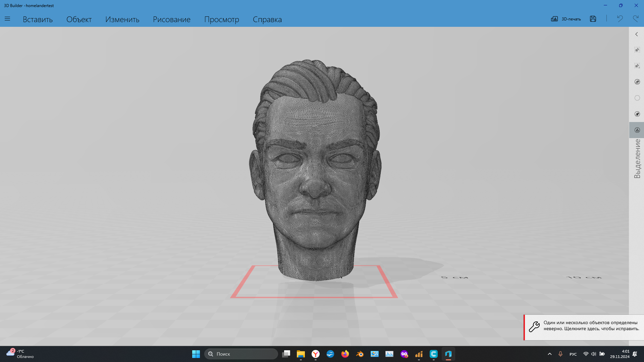The image size is (644, 362).
Task: Click the wrench icon in repair notification
Action: (534, 326)
